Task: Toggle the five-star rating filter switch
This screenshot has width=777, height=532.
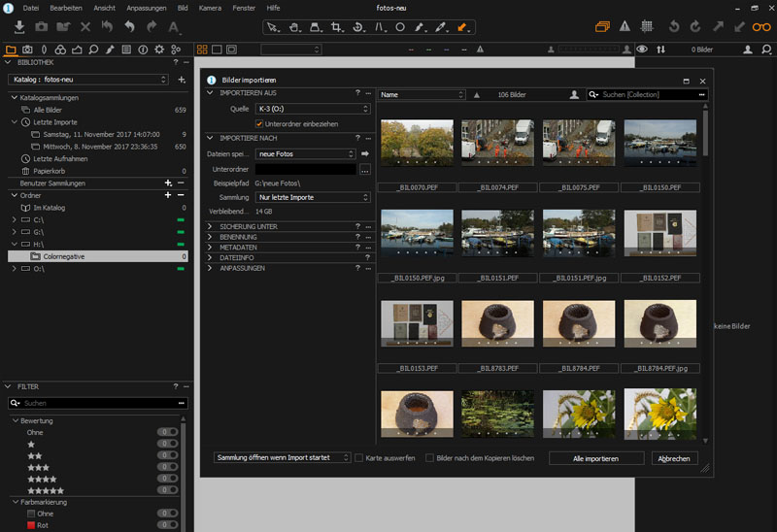Action: point(167,490)
